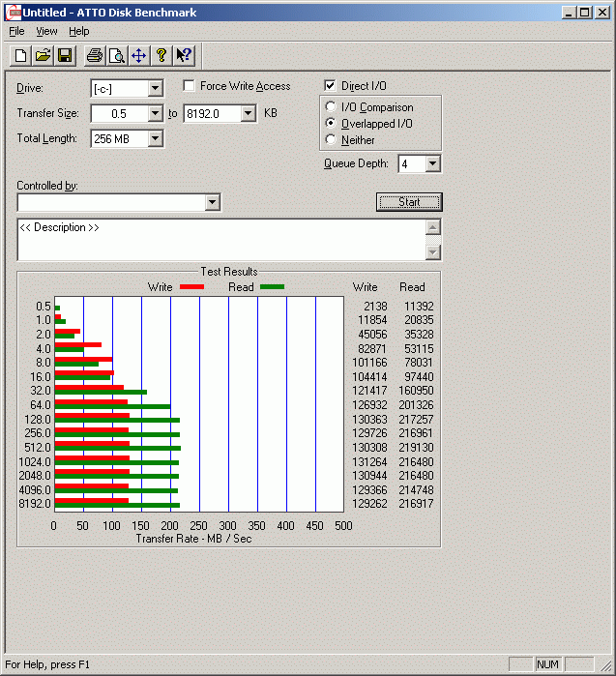Click the Print toolbar icon
The width and height of the screenshot is (616, 676).
click(95, 56)
